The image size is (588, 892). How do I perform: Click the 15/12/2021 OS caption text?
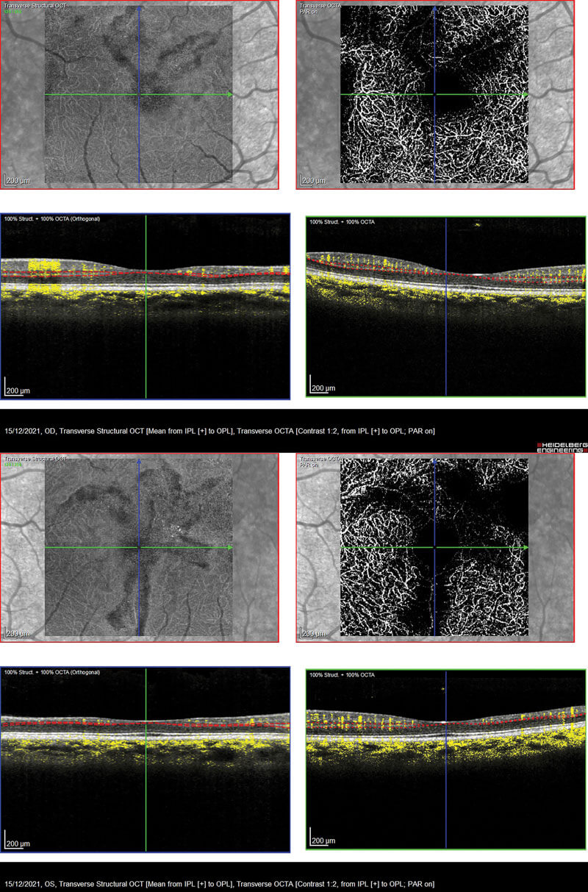219,883
